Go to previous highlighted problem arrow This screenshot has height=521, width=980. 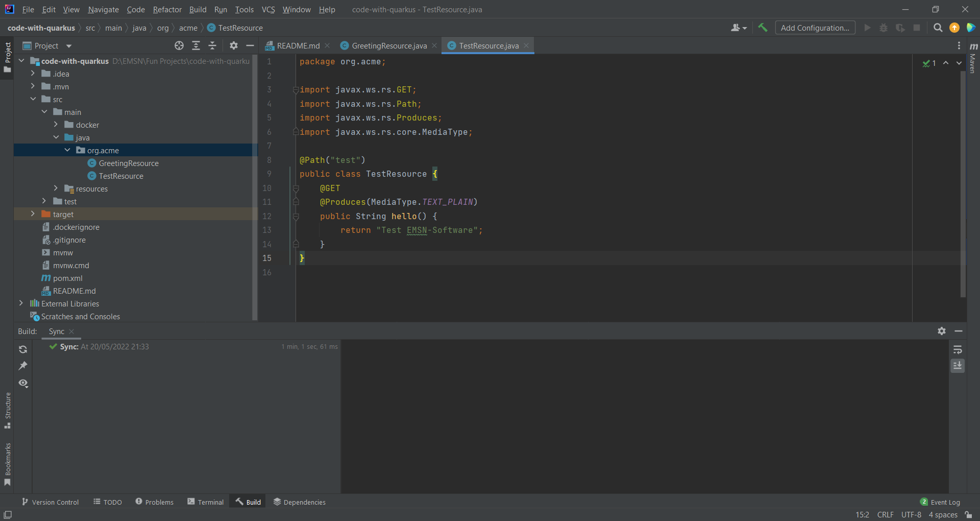(946, 63)
